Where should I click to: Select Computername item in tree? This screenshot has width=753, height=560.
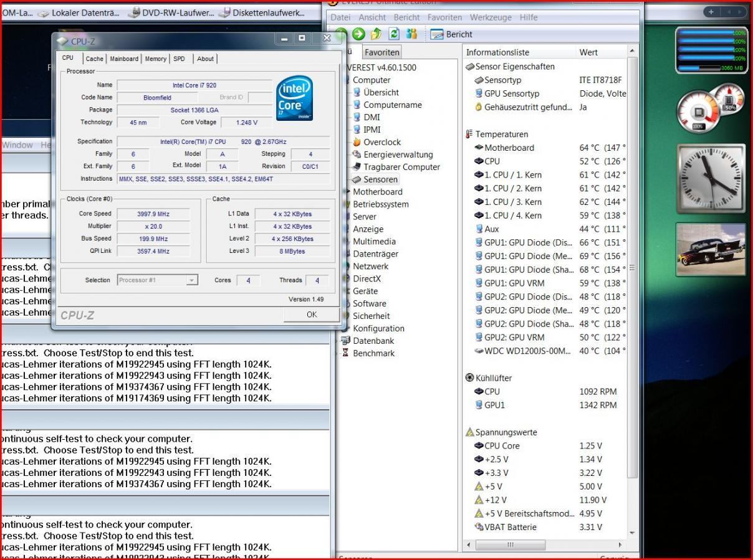386,105
